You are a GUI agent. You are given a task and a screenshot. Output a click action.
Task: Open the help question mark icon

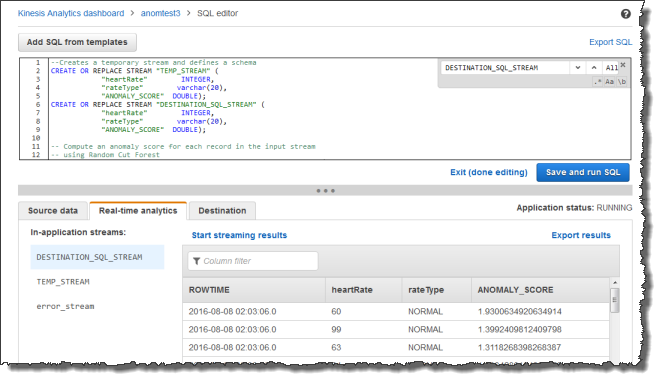point(626,14)
